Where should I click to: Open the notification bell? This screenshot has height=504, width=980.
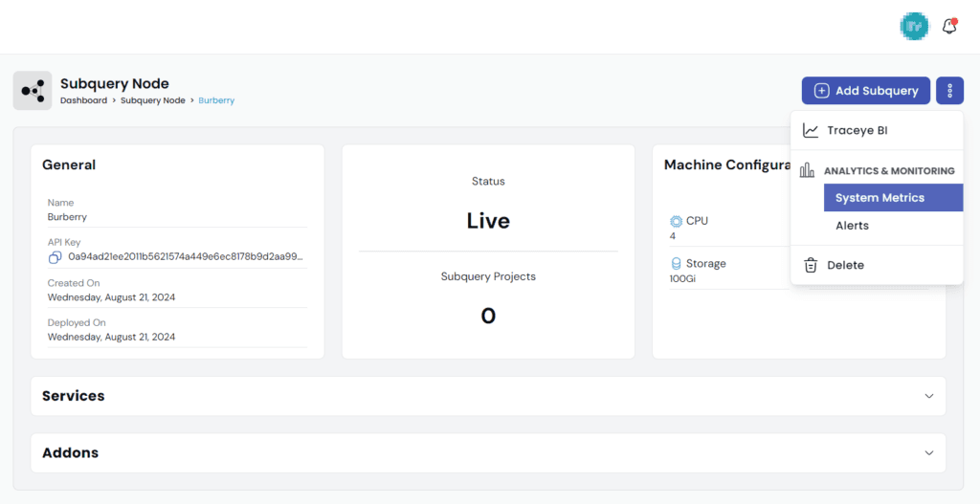click(x=949, y=26)
